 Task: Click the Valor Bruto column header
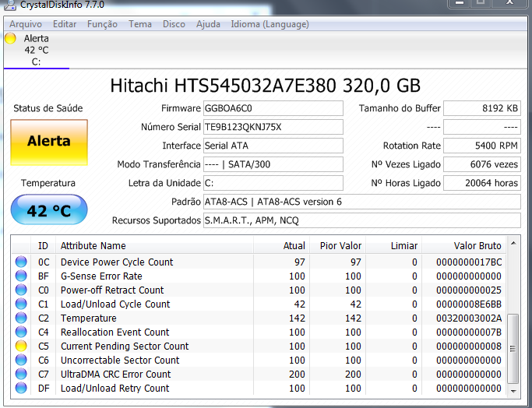(463, 245)
